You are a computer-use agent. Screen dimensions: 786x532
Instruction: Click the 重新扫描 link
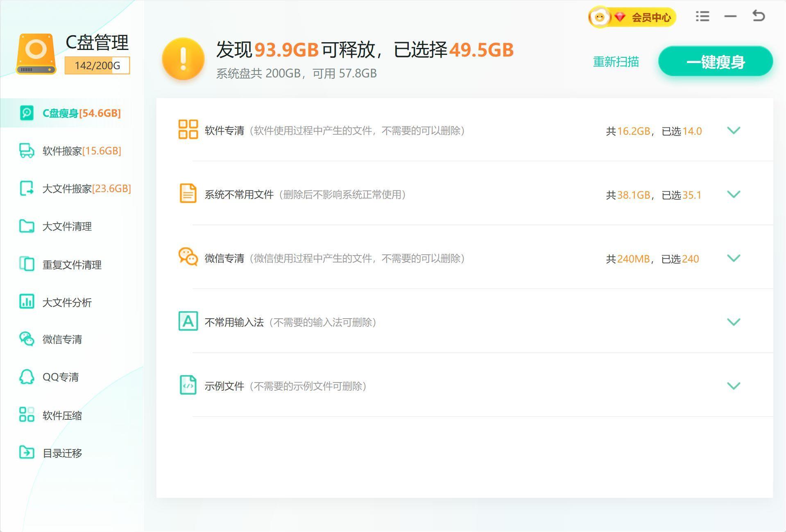[616, 62]
